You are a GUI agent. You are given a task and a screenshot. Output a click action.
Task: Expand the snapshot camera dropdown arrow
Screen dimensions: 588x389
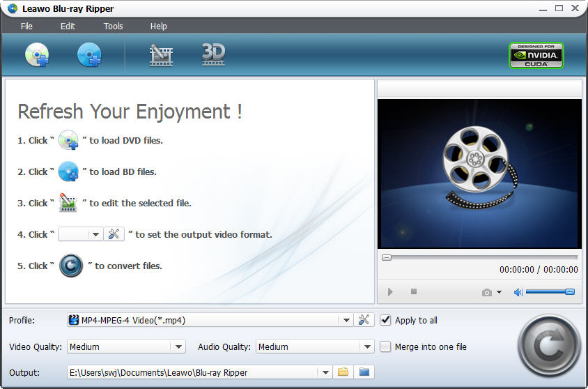499,292
